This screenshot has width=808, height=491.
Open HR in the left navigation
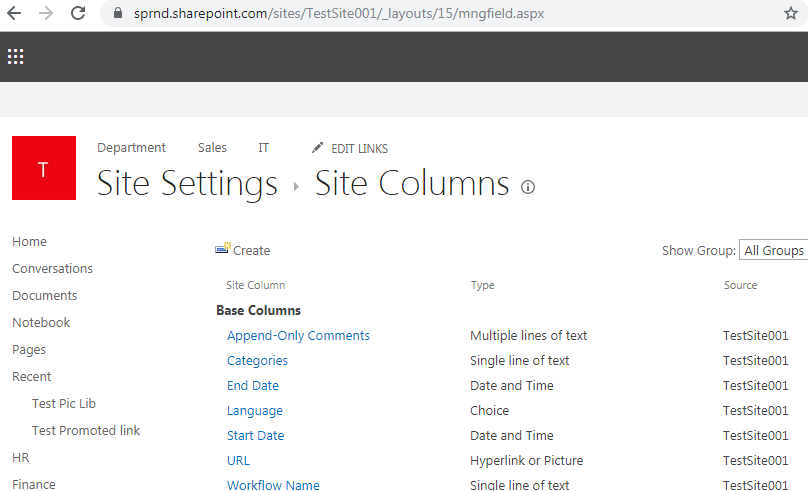pos(21,458)
